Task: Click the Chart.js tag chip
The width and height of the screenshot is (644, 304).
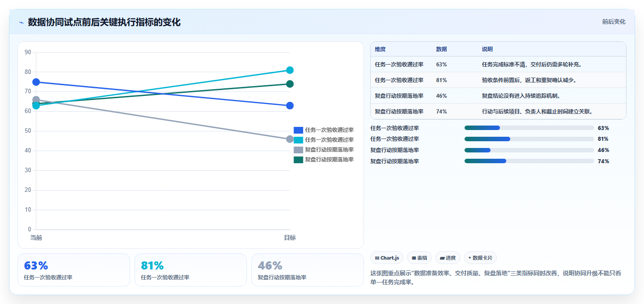Action: coord(386,258)
